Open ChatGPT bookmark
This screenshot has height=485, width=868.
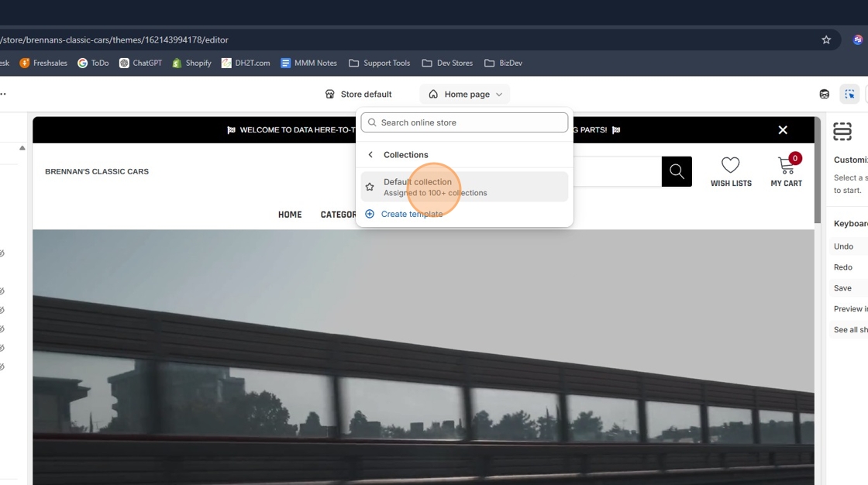click(x=140, y=63)
